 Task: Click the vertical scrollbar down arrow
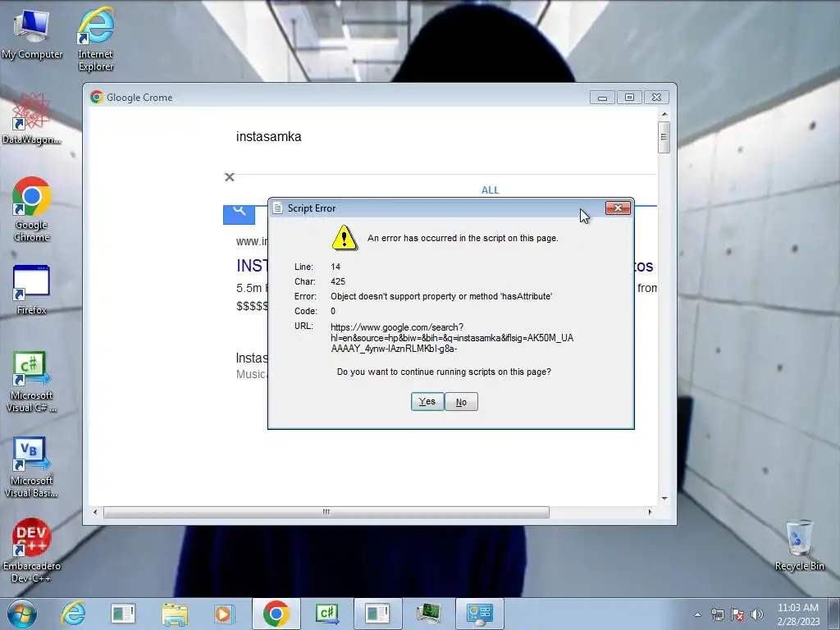[x=664, y=498]
